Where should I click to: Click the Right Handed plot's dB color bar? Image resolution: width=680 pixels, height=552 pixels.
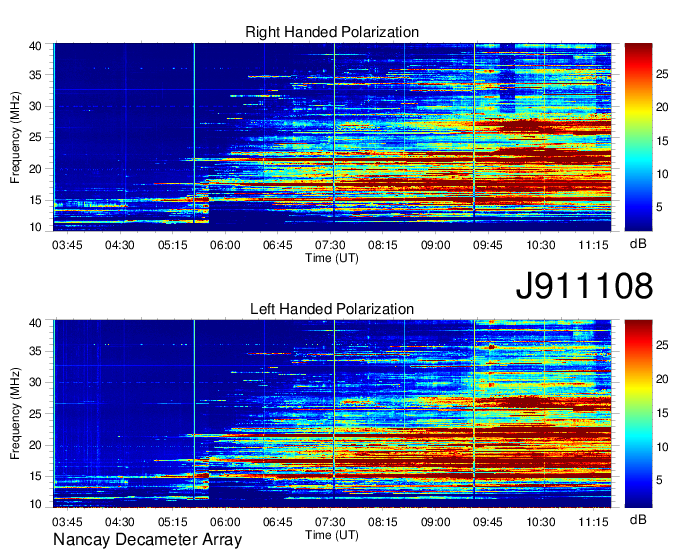pos(638,137)
